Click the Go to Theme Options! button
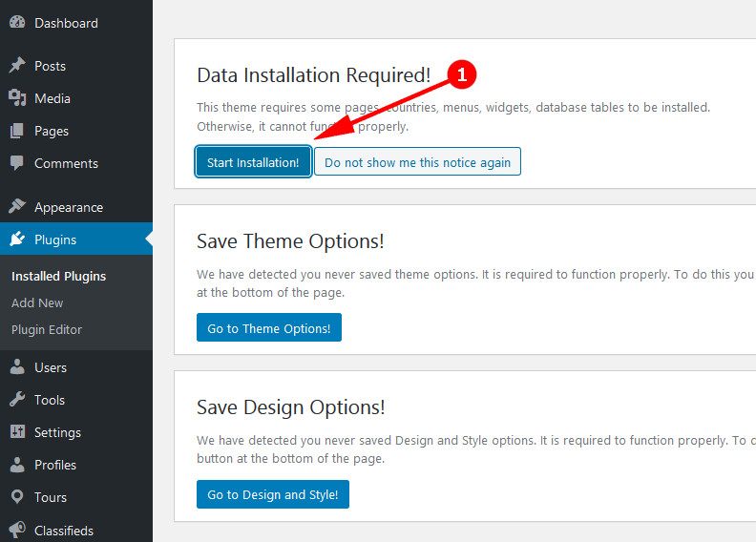 pos(268,328)
